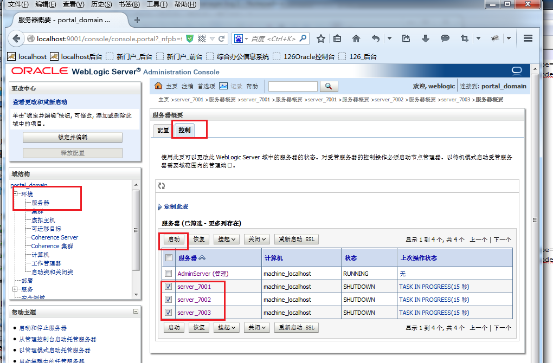Switch to the 配置 tab

click(x=163, y=130)
